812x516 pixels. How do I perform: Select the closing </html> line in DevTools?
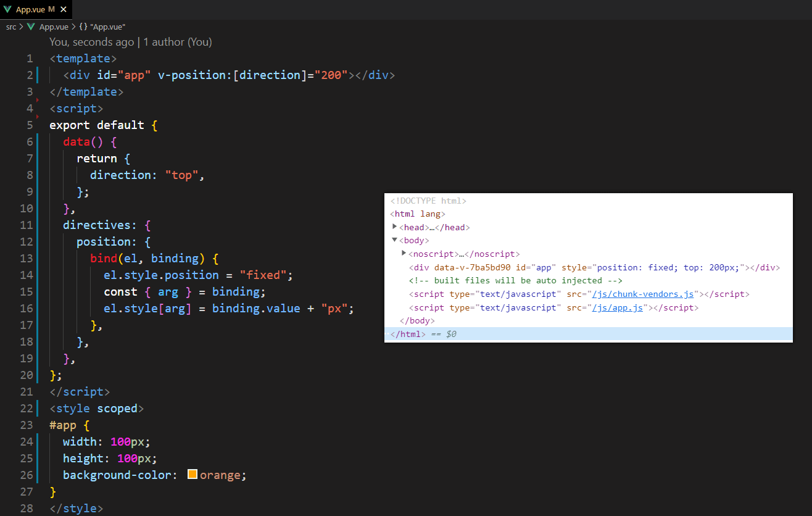click(x=588, y=334)
